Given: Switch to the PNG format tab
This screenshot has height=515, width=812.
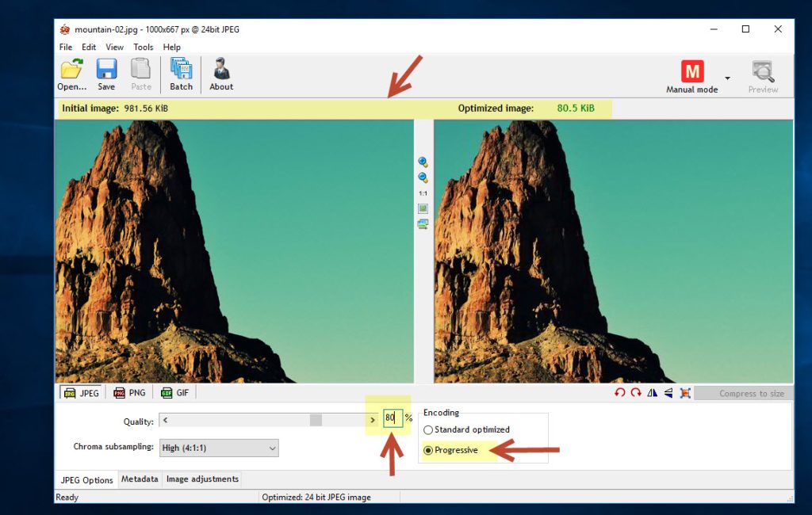Looking at the screenshot, I should [129, 392].
